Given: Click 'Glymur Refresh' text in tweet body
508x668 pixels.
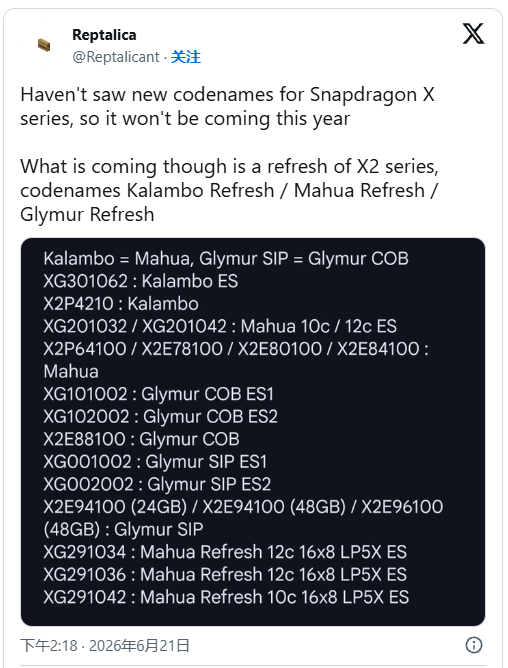Looking at the screenshot, I should point(87,214).
